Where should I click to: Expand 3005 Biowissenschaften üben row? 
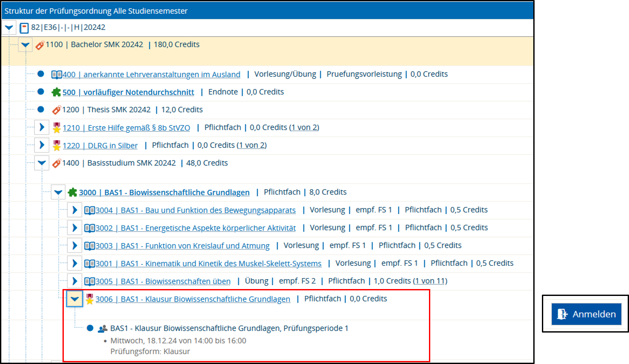coord(75,281)
